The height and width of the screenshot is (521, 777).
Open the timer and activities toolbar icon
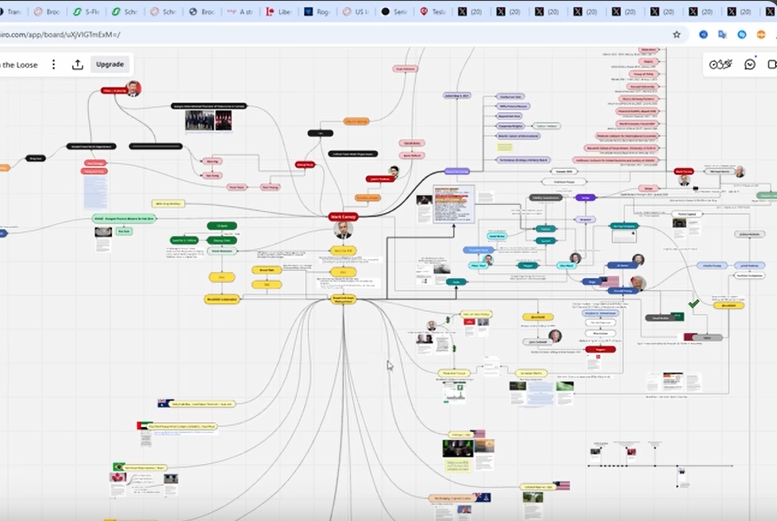tap(720, 64)
